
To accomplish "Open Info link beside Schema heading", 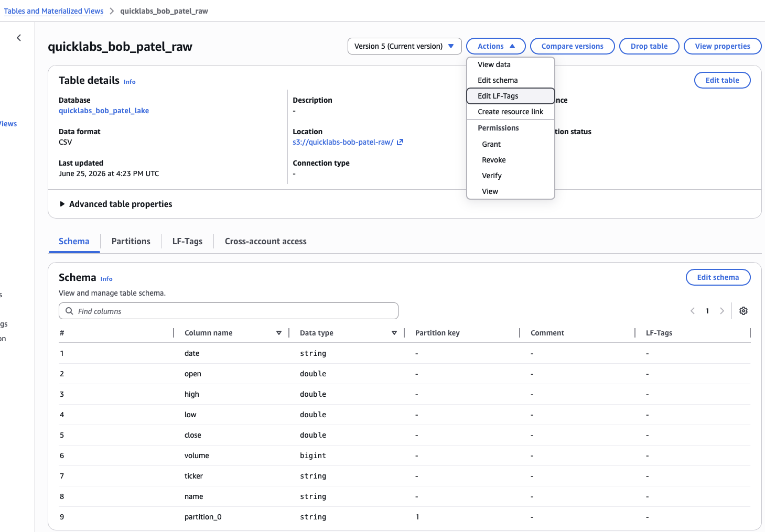I will click(106, 279).
